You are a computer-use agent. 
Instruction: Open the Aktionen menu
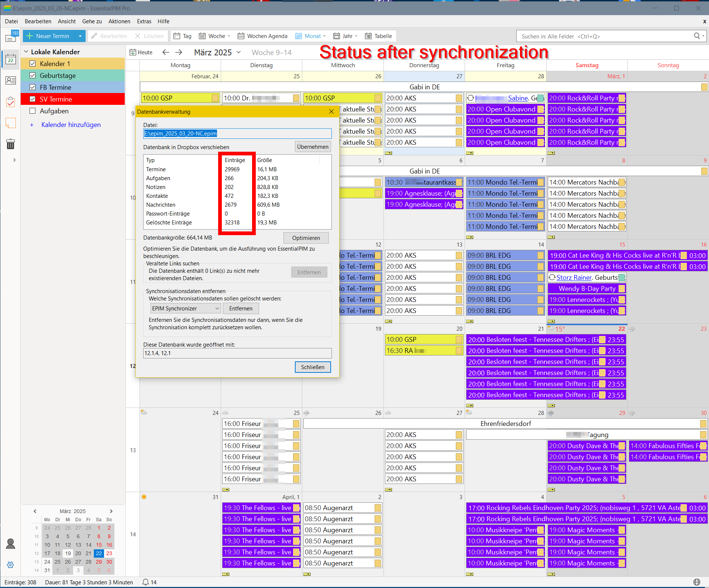119,21
